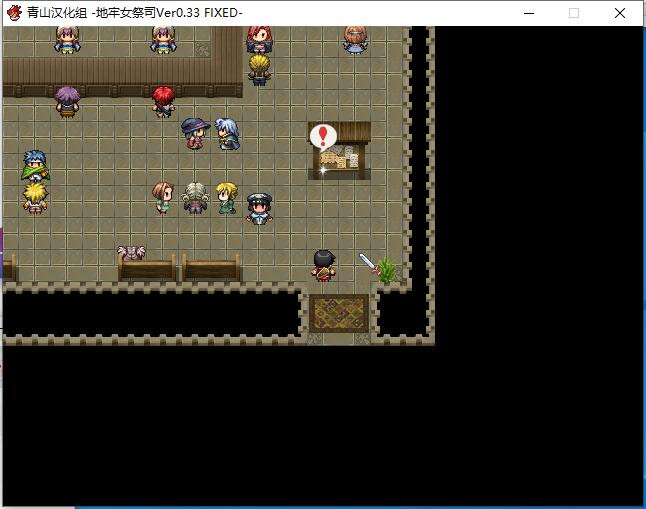Click the sword beside the green plant
The height and width of the screenshot is (509, 646).
pyautogui.click(x=367, y=262)
